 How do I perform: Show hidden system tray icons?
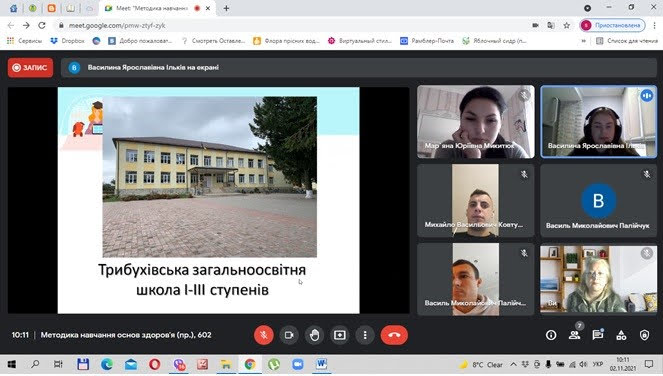513,364
